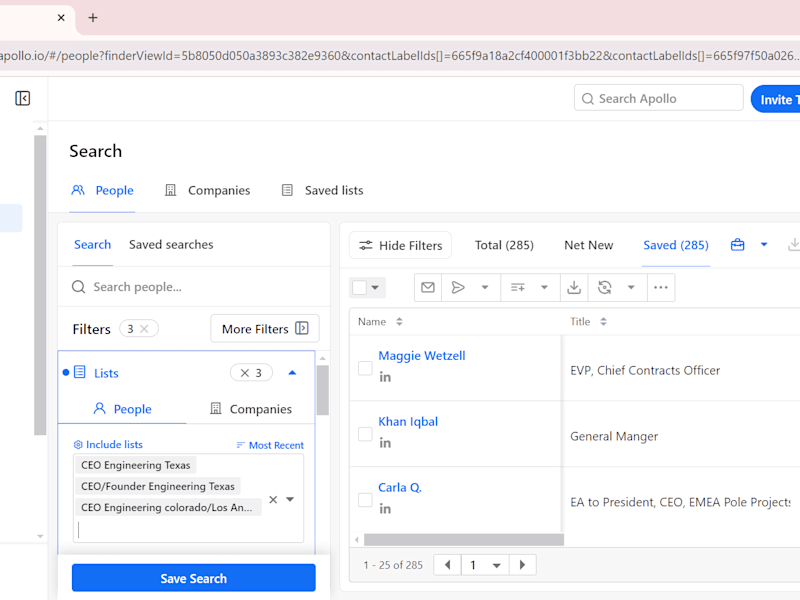This screenshot has height=600, width=800.
Task: Click the send sequence paper-plane icon
Action: click(458, 287)
